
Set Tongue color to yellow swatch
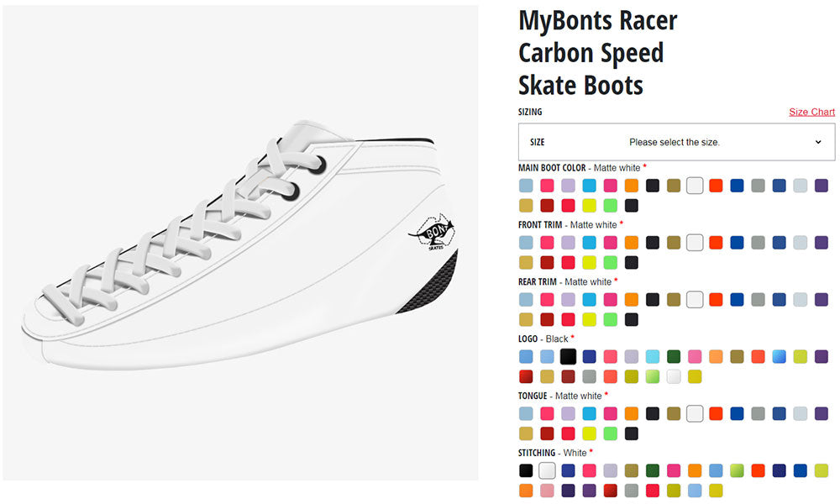pos(590,433)
